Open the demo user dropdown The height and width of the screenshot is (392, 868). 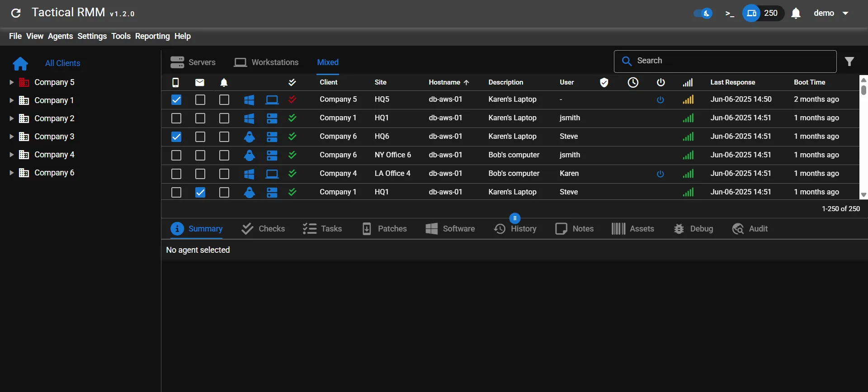coord(831,13)
